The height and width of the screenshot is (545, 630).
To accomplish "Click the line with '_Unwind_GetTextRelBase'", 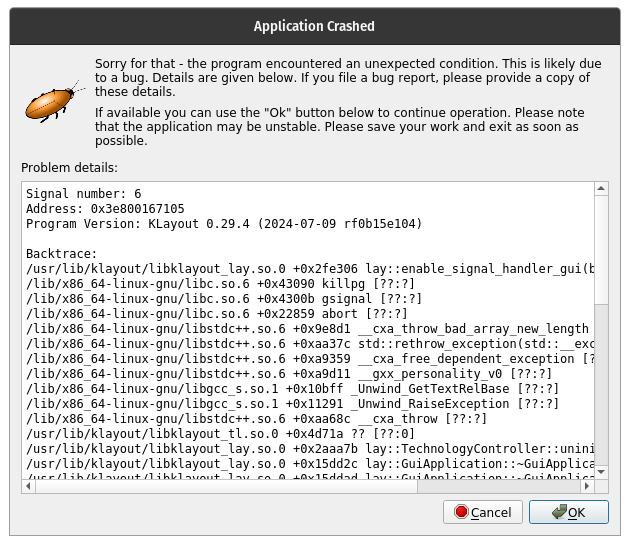I will pyautogui.click(x=292, y=389).
